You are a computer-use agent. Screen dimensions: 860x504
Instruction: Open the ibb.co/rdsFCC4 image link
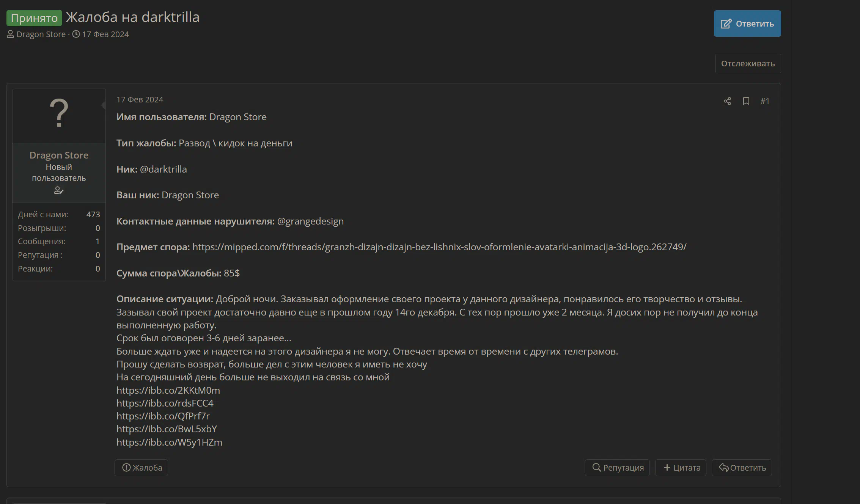point(165,403)
